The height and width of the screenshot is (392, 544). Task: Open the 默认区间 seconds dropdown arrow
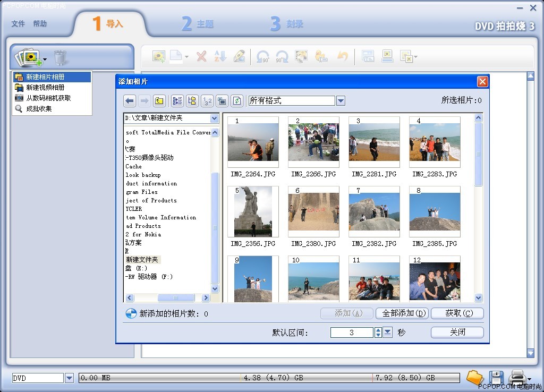(387, 333)
